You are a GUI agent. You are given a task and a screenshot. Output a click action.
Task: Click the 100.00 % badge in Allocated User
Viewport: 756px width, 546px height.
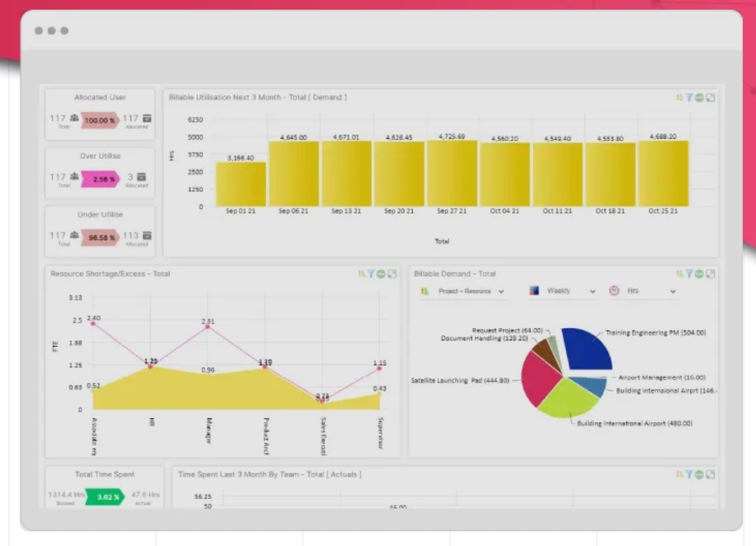click(x=100, y=120)
